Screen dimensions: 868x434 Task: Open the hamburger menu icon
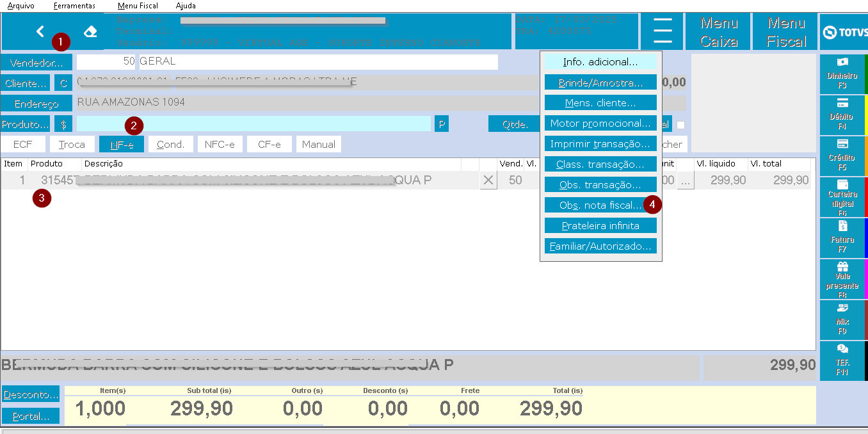tap(662, 31)
